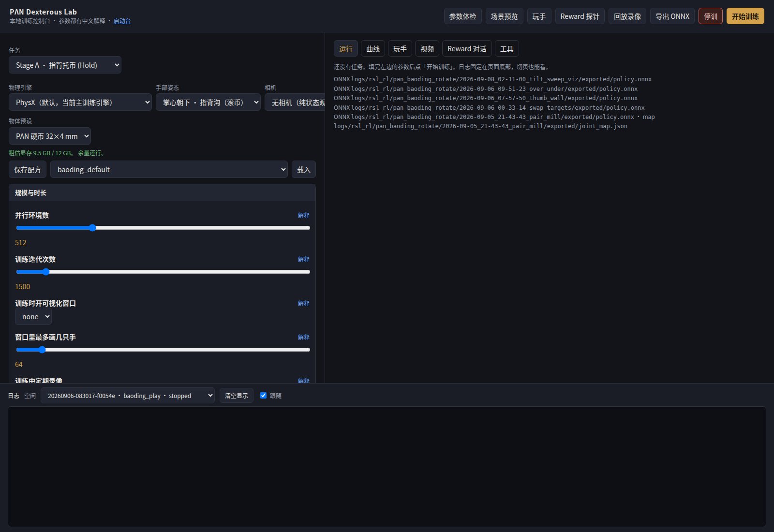Click the 停训 stop button
Viewport: 774px width, 532px height.
711,16
